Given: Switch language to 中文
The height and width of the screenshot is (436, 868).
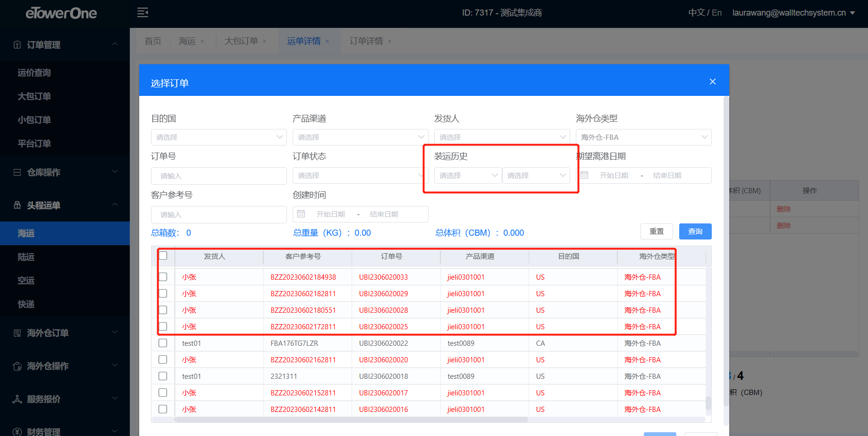Looking at the screenshot, I should pos(696,13).
